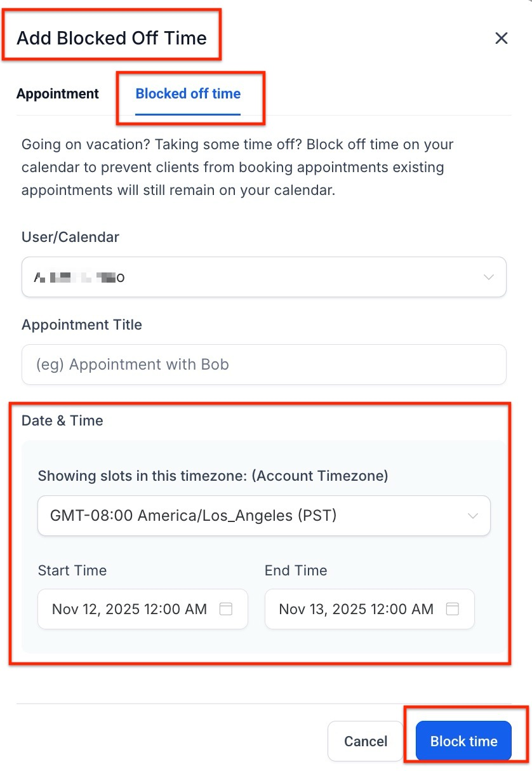Click the timezone dropdown chevron arrow
The height and width of the screenshot is (771, 532).
coord(472,516)
